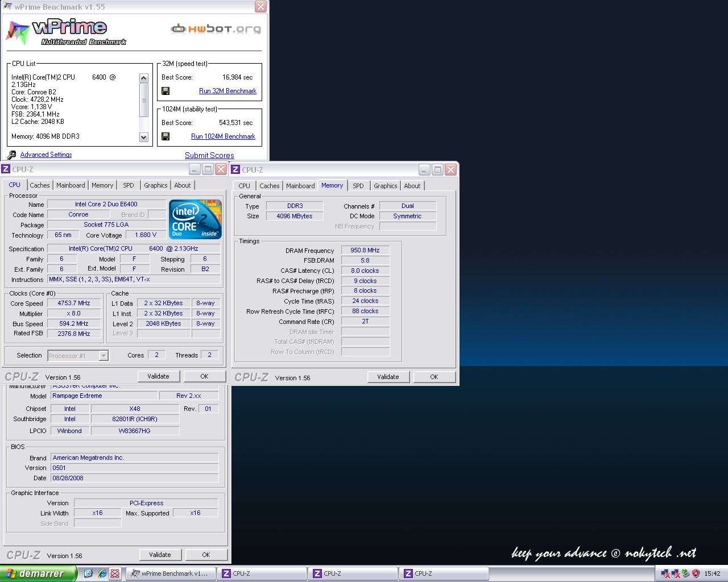Select SPD tab in the right CPU-Z window
This screenshot has height=582, width=728.
[358, 186]
